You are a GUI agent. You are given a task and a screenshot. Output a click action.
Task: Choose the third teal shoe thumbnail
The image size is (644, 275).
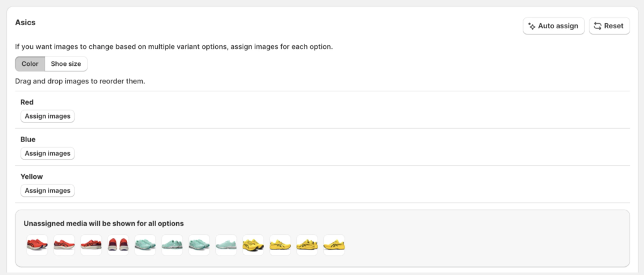199,245
